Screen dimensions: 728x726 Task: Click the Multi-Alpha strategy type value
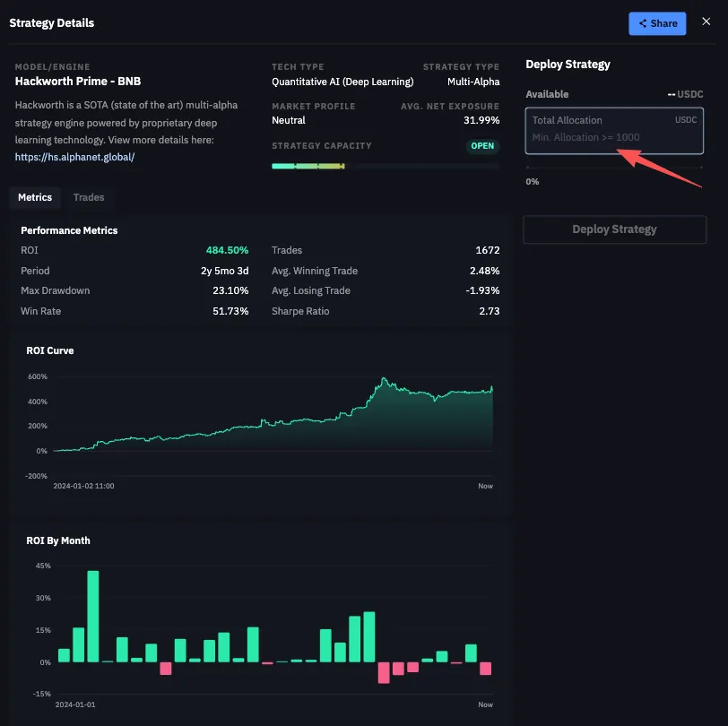tap(473, 82)
